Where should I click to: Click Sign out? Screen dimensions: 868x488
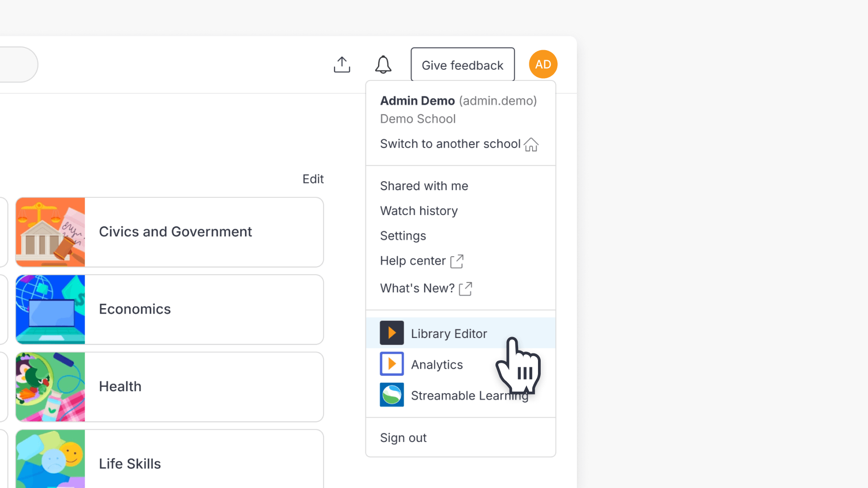coord(403,437)
